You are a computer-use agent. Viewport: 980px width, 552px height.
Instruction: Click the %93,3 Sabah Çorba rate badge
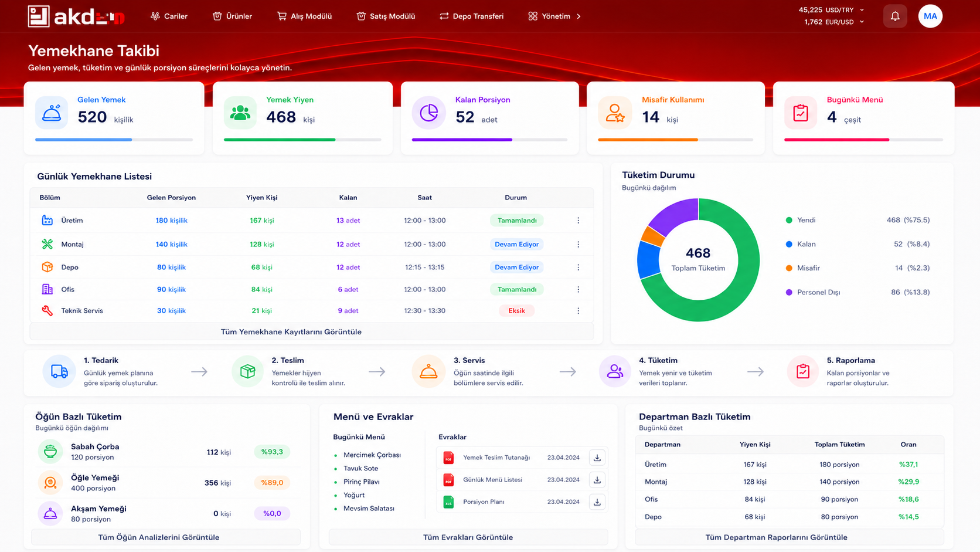pyautogui.click(x=272, y=452)
